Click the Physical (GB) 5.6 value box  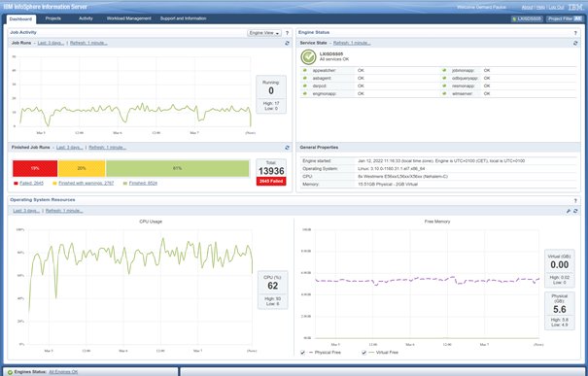[560, 311]
